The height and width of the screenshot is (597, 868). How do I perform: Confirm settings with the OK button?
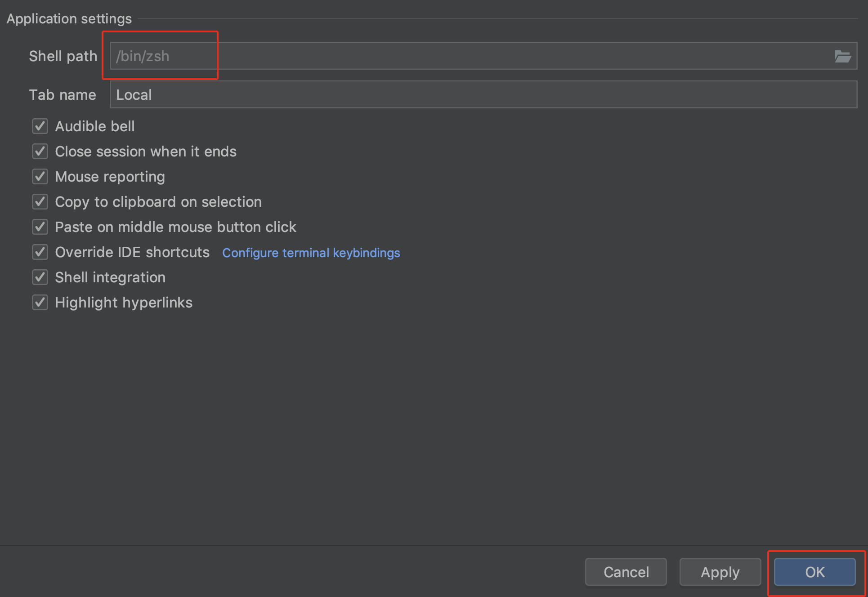(814, 572)
